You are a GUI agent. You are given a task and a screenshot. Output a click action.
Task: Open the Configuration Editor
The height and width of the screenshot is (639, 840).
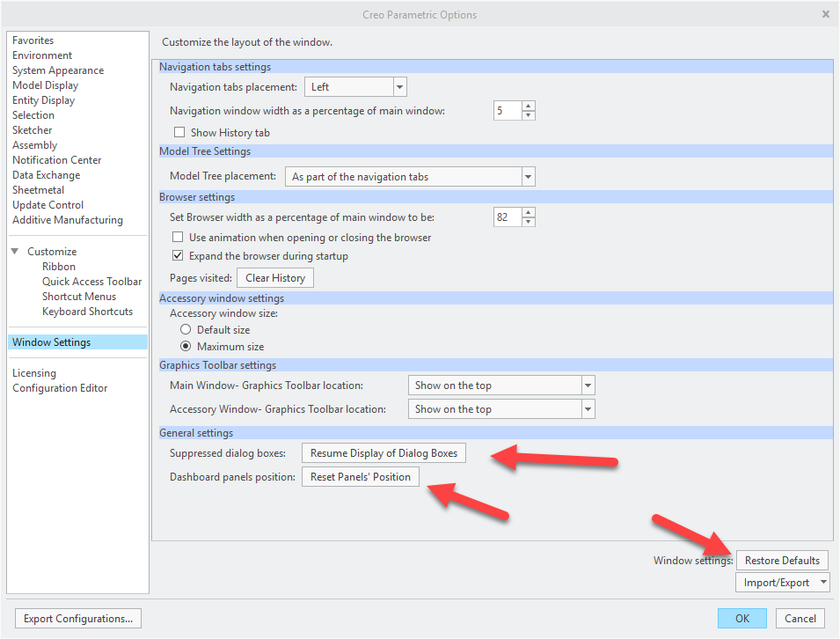coord(60,388)
